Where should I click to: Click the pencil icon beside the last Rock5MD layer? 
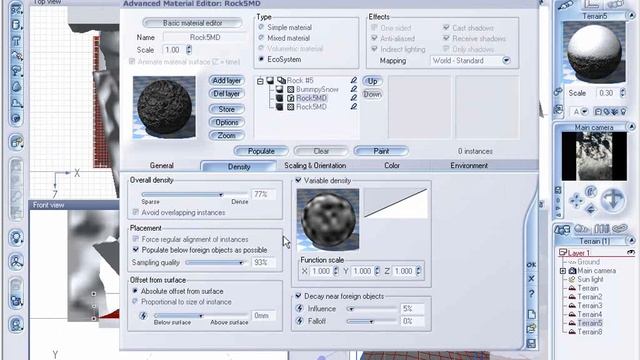click(x=353, y=107)
